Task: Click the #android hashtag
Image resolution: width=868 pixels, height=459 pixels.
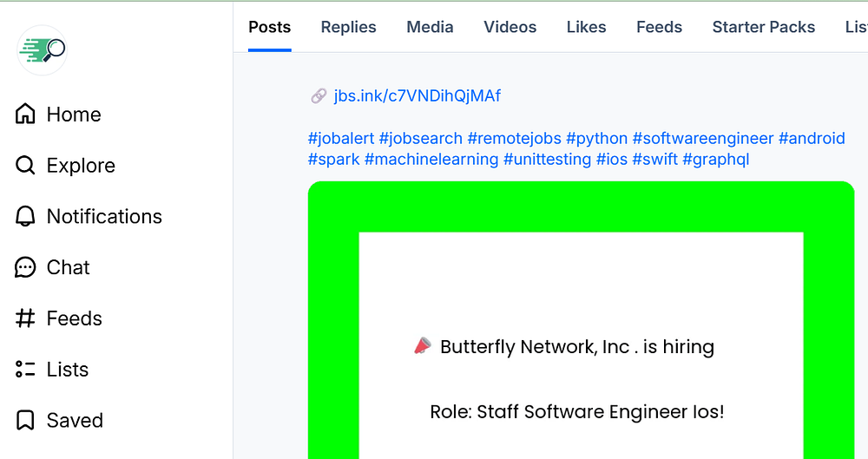Action: (812, 139)
